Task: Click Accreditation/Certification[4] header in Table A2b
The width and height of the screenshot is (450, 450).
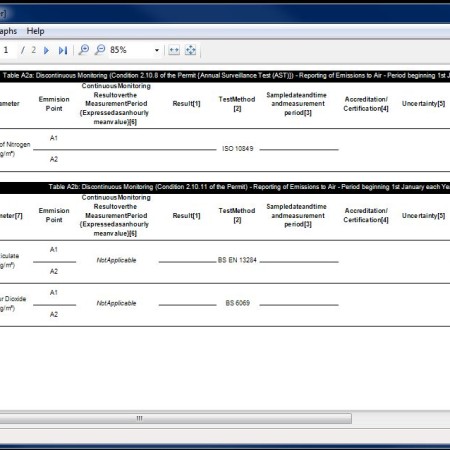Action: [x=366, y=215]
